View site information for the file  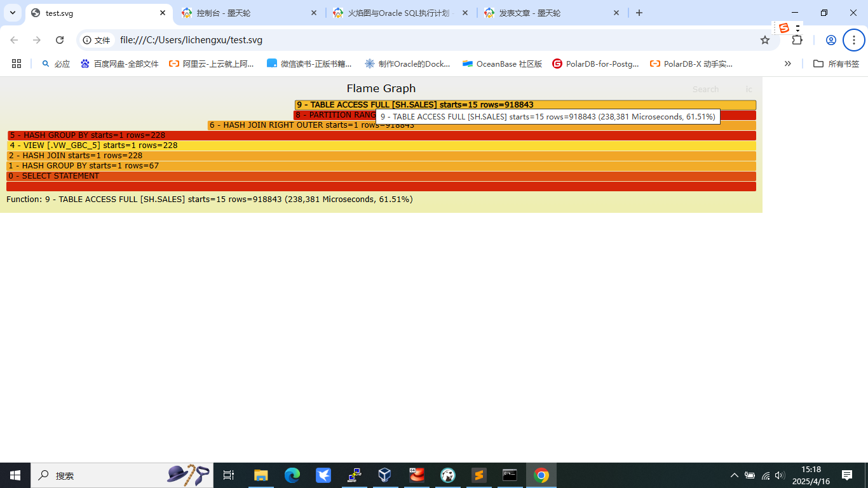[97, 40]
